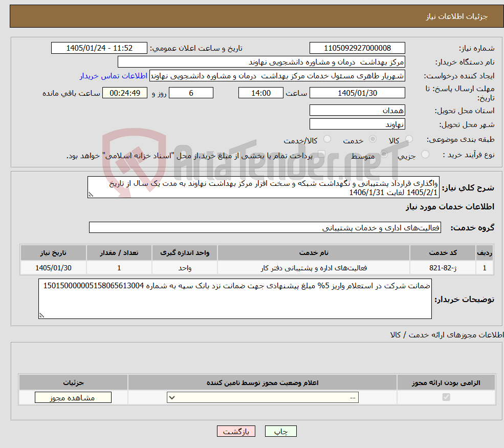Viewport: 504px width, 448px height.
Task: Click the description textarea resize handle
Action: click(91, 195)
